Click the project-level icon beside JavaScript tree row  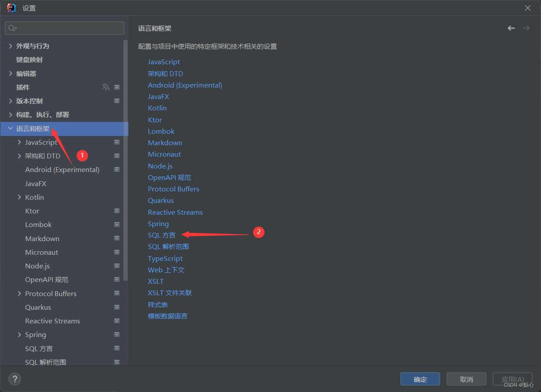(117, 142)
